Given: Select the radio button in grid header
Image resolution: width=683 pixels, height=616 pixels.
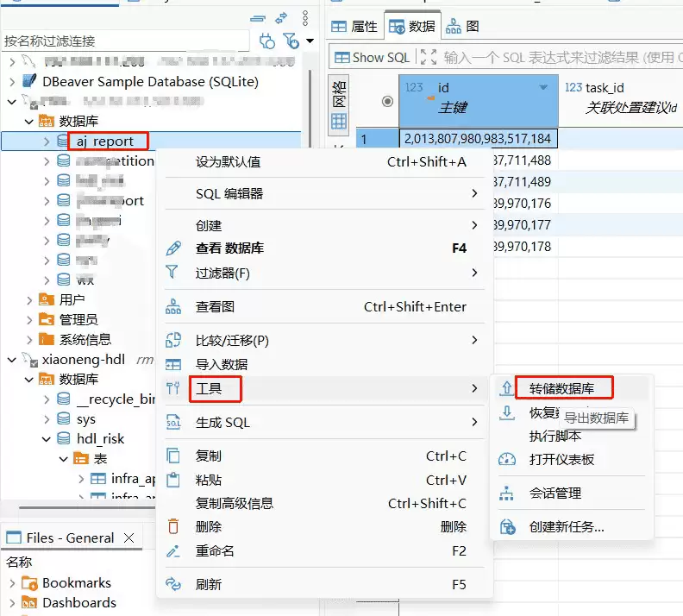Looking at the screenshot, I should [387, 101].
